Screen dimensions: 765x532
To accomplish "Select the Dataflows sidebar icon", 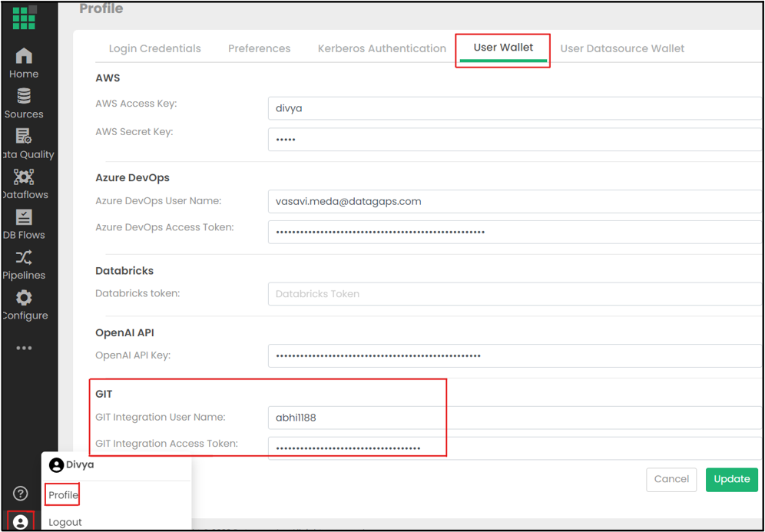I will 24,177.
